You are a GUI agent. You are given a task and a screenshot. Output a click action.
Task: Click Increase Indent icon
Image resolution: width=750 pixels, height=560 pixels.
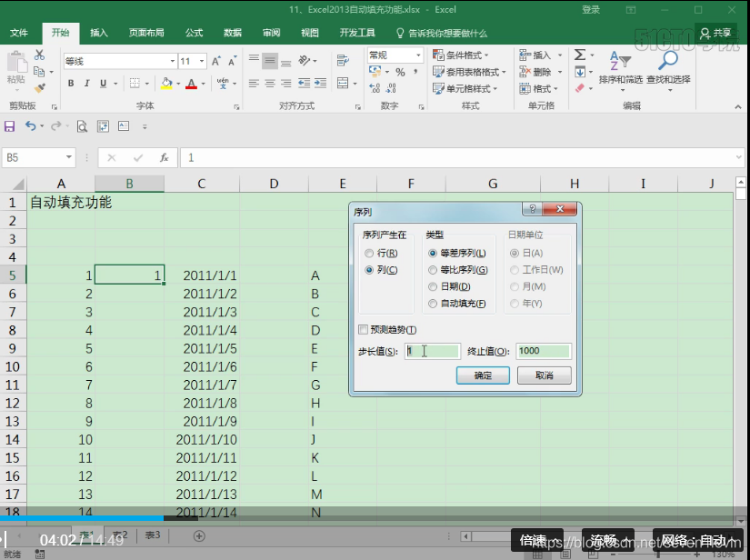(321, 84)
